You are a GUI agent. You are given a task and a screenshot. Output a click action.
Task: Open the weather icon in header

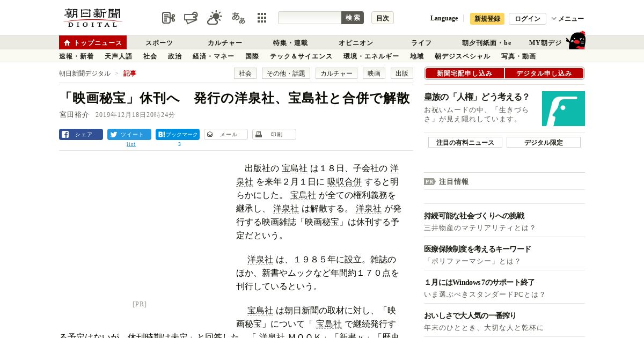pos(215,18)
